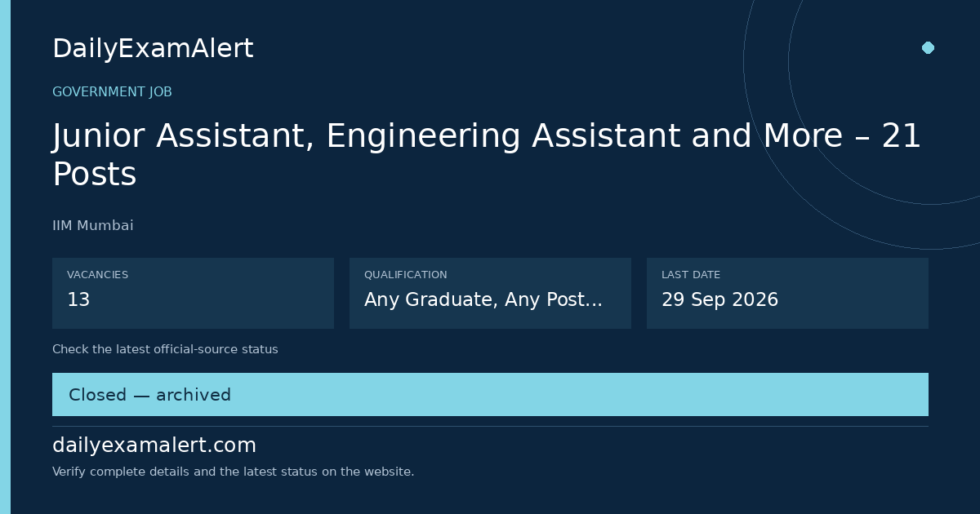
Task: Click the Verify complete details footer note
Action: coord(233,472)
